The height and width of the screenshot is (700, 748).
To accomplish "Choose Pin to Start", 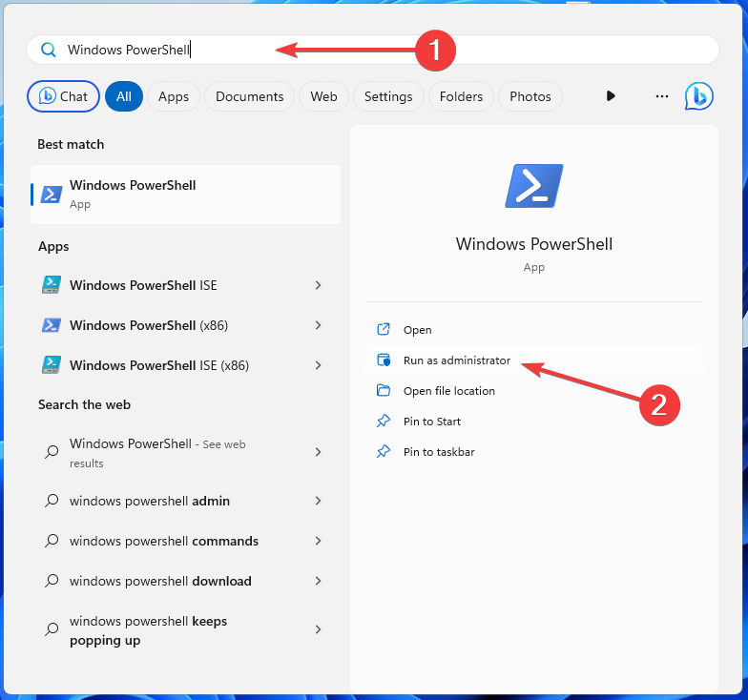I will coord(534,422).
